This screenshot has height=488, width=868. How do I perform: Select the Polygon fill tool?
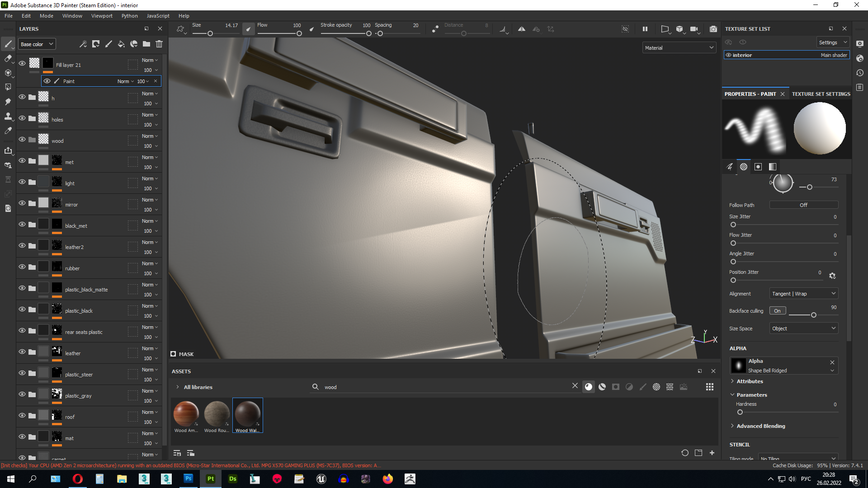click(8, 87)
